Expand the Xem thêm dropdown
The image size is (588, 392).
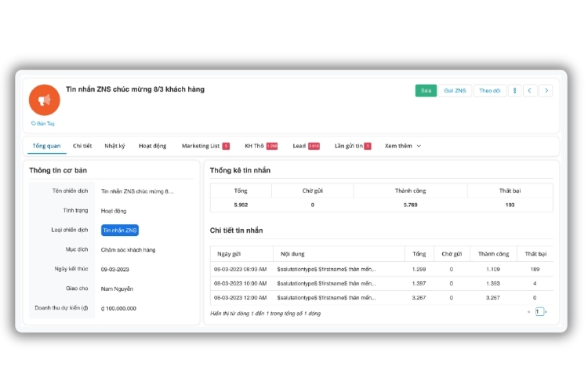(403, 146)
